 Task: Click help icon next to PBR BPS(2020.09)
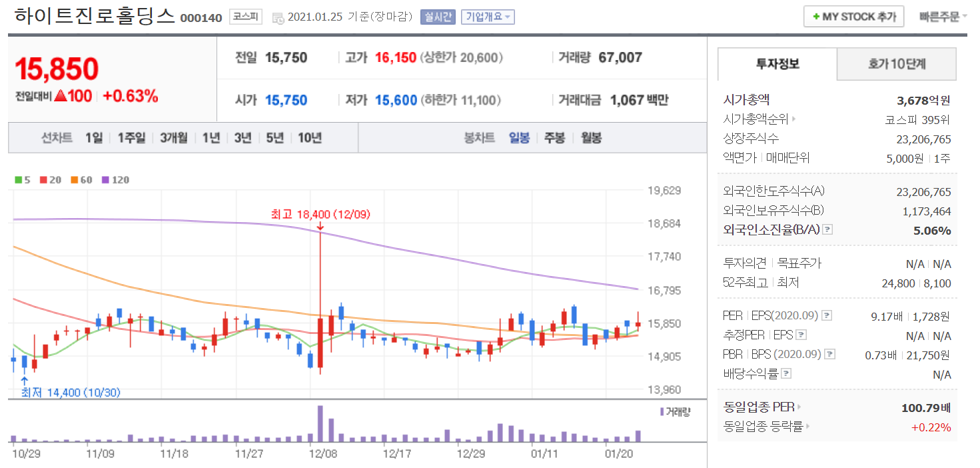point(829,355)
